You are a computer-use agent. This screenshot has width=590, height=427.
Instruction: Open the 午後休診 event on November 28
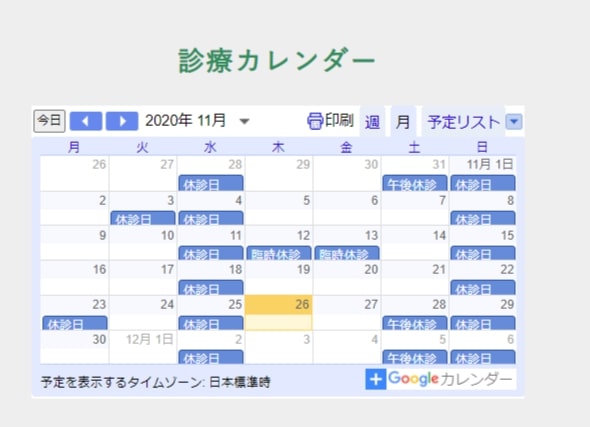click(x=415, y=323)
